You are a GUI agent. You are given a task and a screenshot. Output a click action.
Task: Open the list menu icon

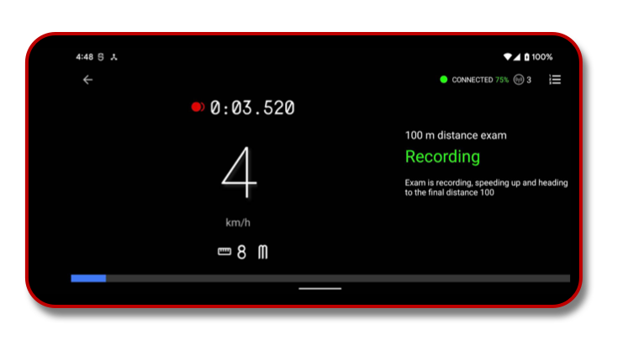555,79
